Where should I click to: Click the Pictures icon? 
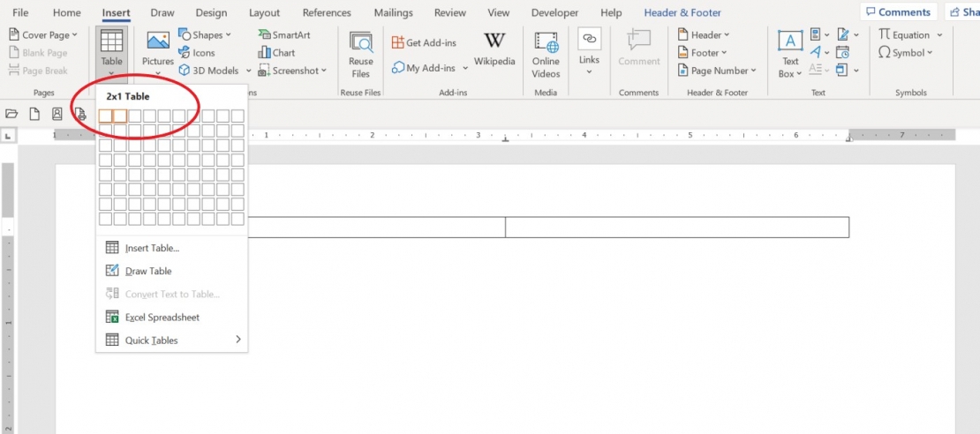point(157,41)
